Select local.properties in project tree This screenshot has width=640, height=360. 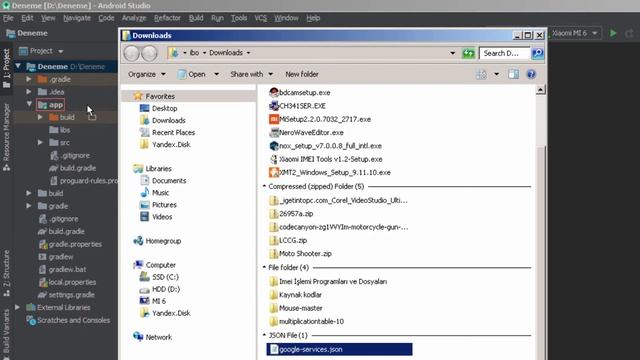pyautogui.click(x=67, y=282)
